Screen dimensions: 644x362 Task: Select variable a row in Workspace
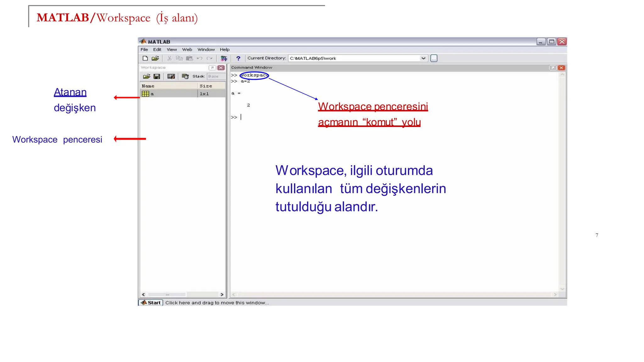183,94
